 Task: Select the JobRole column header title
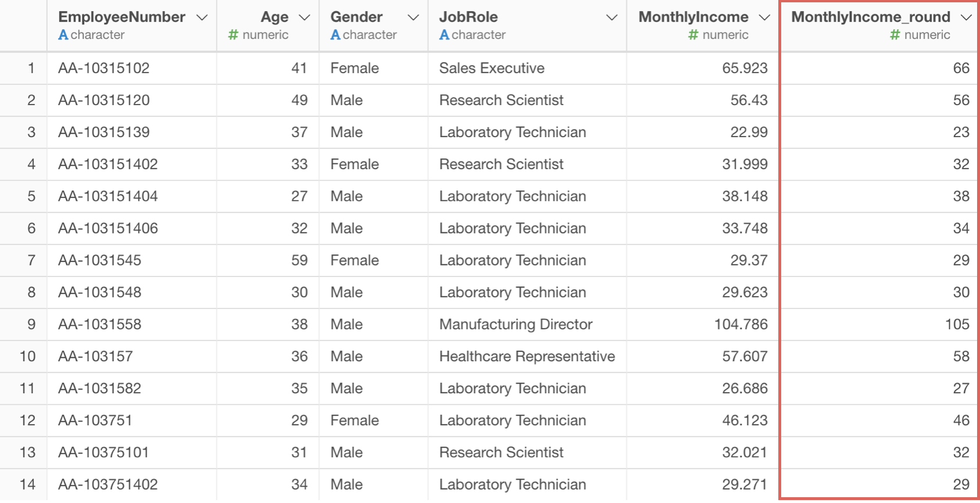tap(468, 17)
